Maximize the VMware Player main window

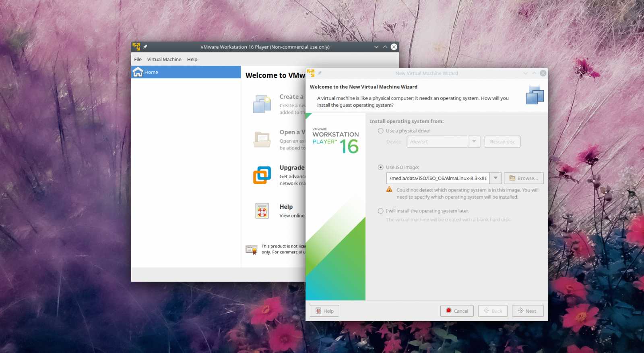click(x=385, y=47)
